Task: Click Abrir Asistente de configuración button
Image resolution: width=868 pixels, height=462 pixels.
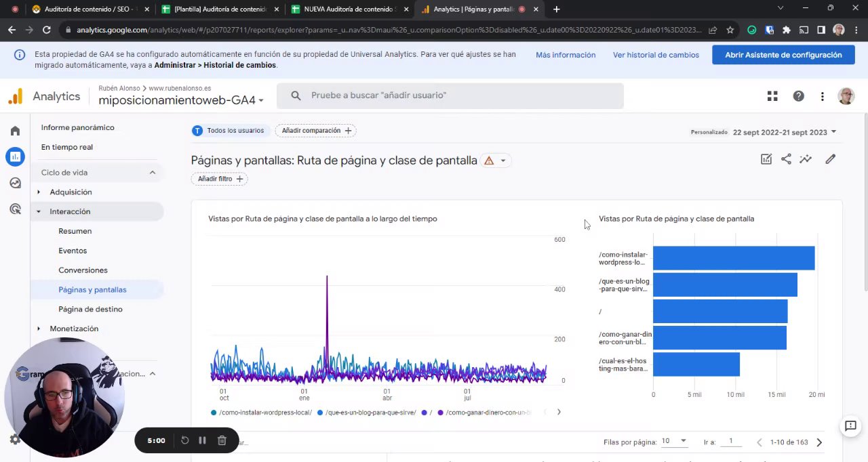Action: tap(783, 55)
